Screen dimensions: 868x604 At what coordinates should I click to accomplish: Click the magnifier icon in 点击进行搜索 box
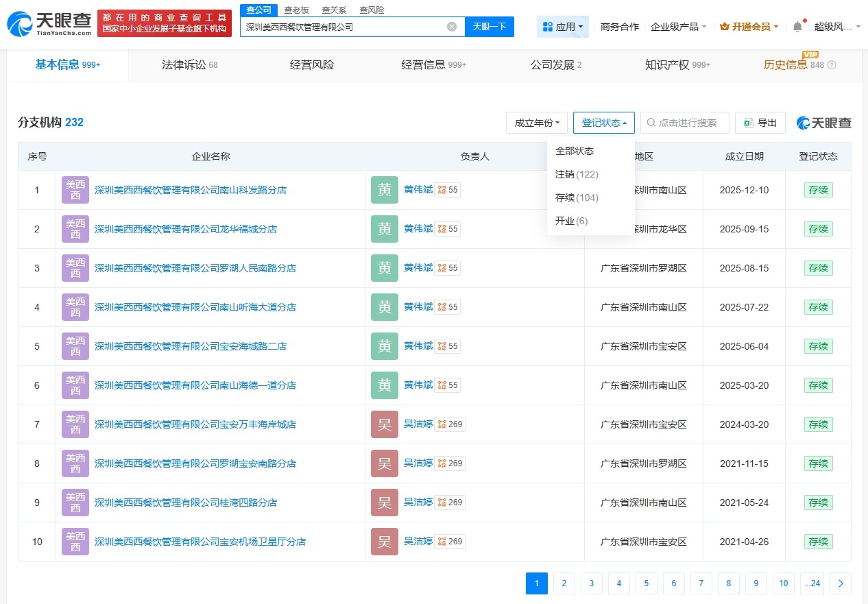(651, 123)
